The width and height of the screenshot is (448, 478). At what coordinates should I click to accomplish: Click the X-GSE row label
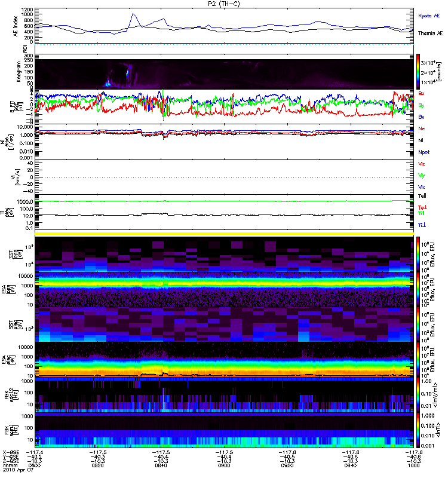coord(11,453)
